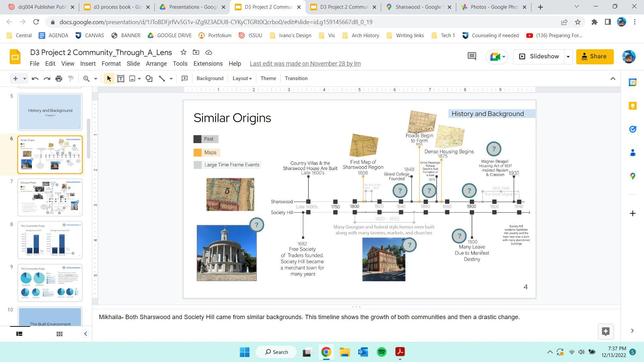The width and height of the screenshot is (644, 362).
Task: Switch to filmstrip view
Action: click(19, 334)
